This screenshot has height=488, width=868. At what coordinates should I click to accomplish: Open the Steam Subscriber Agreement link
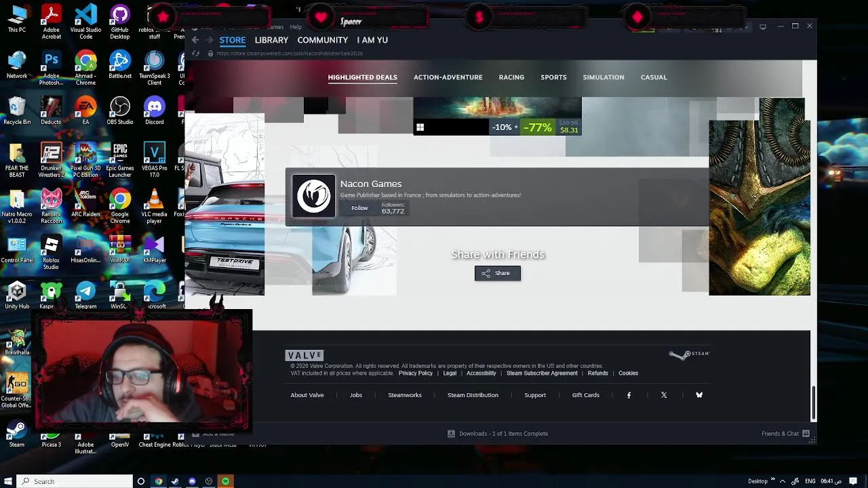542,373
